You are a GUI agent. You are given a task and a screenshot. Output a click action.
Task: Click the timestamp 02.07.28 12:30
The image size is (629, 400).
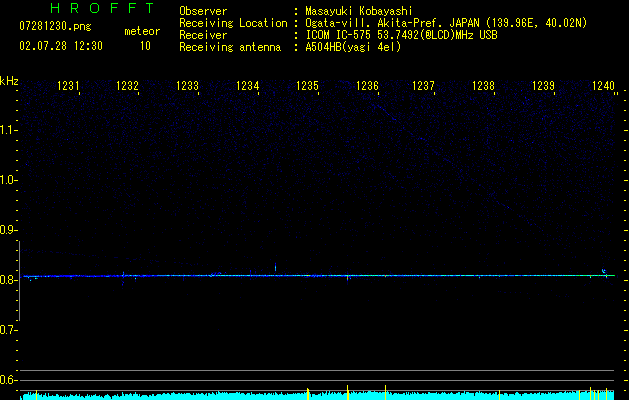[61, 46]
